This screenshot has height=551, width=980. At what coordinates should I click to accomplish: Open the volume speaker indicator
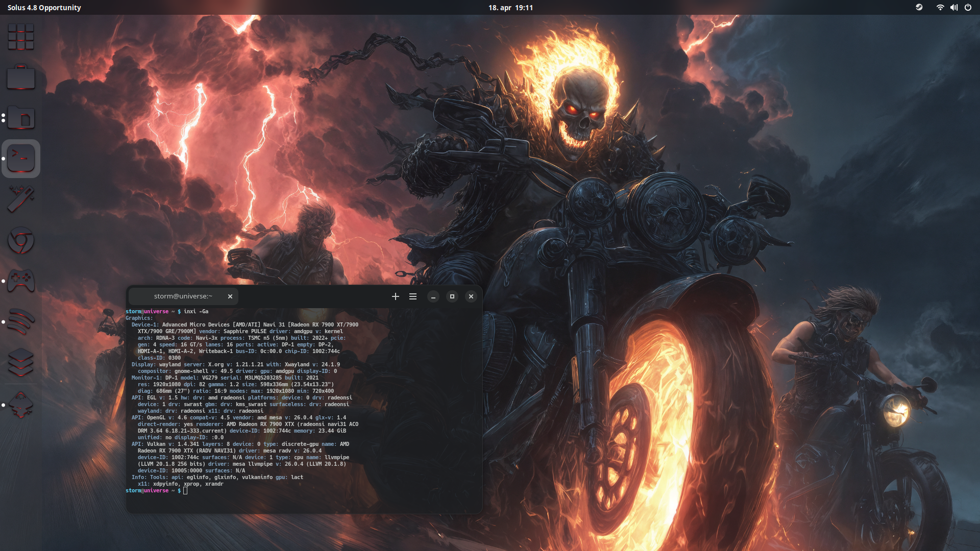(954, 8)
